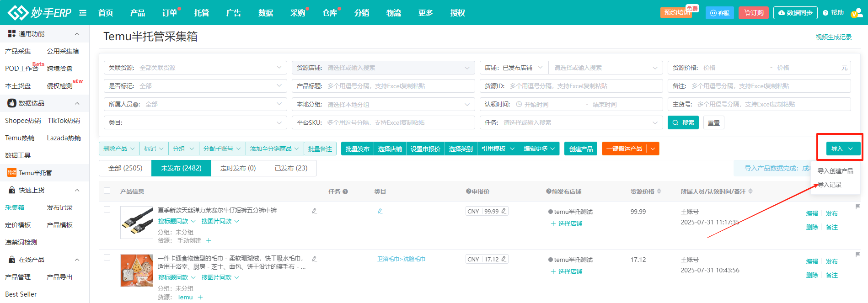Click the 任务 column help icon
The height and width of the screenshot is (303, 868).
tap(345, 191)
